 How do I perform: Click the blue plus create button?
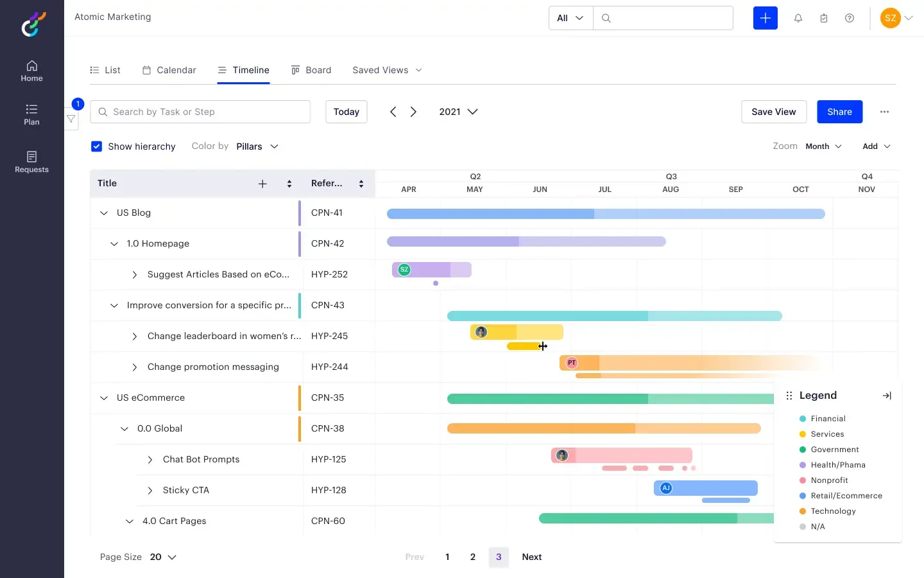pos(765,18)
